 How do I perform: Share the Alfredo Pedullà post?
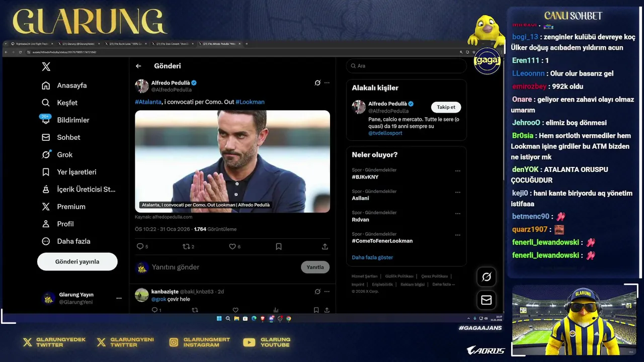[325, 246]
